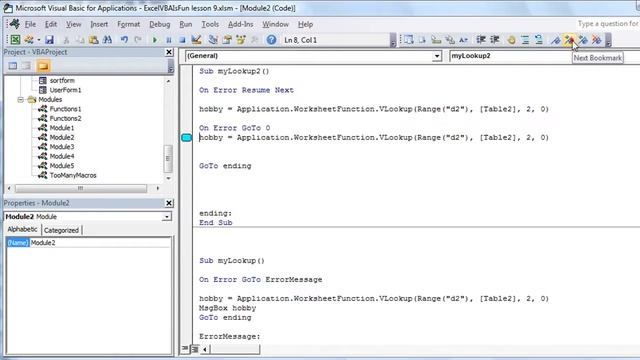The height and width of the screenshot is (360, 640).
Task: Collapse the Modules folder in the tree
Action: pos(20,100)
